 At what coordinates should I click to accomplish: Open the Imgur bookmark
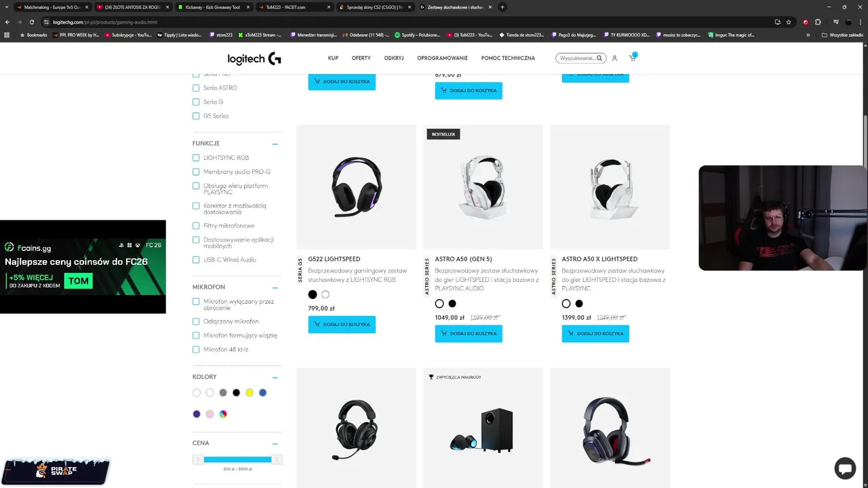click(x=730, y=35)
